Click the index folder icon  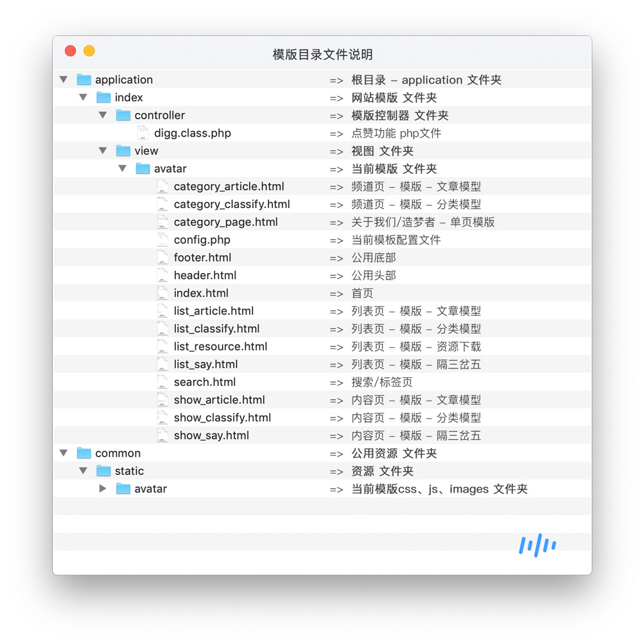pos(104,97)
